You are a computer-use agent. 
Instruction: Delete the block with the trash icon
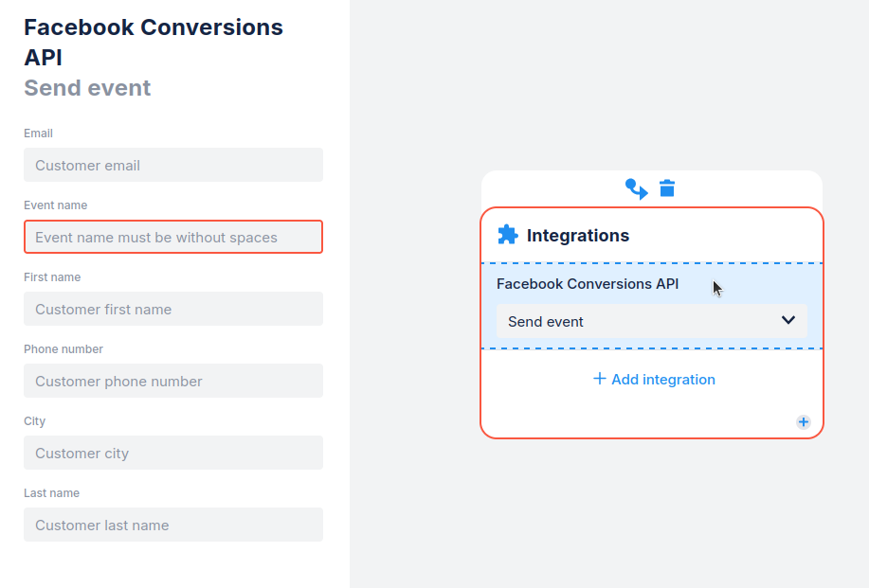(667, 188)
